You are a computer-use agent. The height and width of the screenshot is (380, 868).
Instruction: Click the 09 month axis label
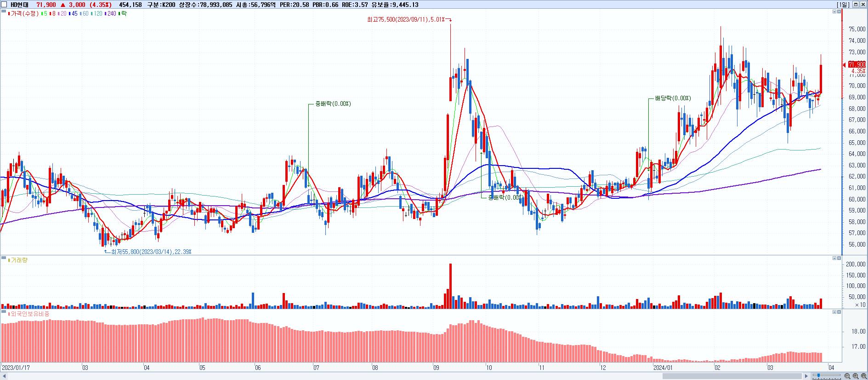tap(436, 368)
